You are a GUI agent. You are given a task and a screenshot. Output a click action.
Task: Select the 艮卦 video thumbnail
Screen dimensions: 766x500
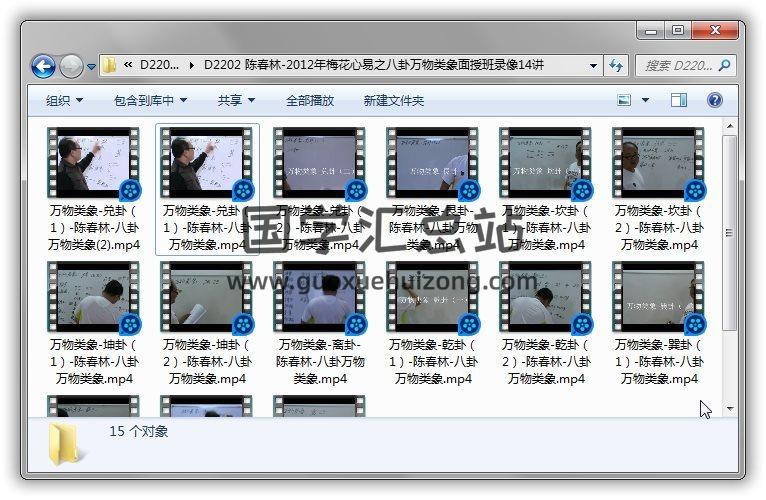point(432,163)
